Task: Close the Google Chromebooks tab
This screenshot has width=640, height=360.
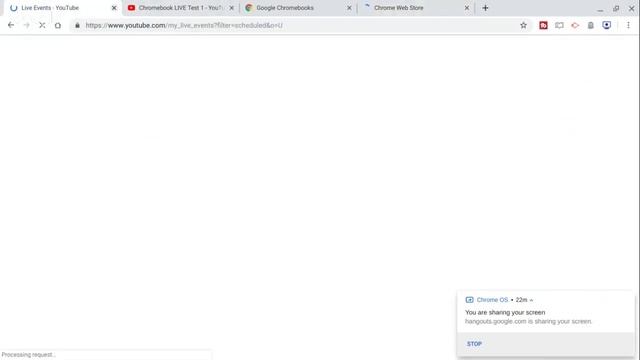Action: coord(349,8)
